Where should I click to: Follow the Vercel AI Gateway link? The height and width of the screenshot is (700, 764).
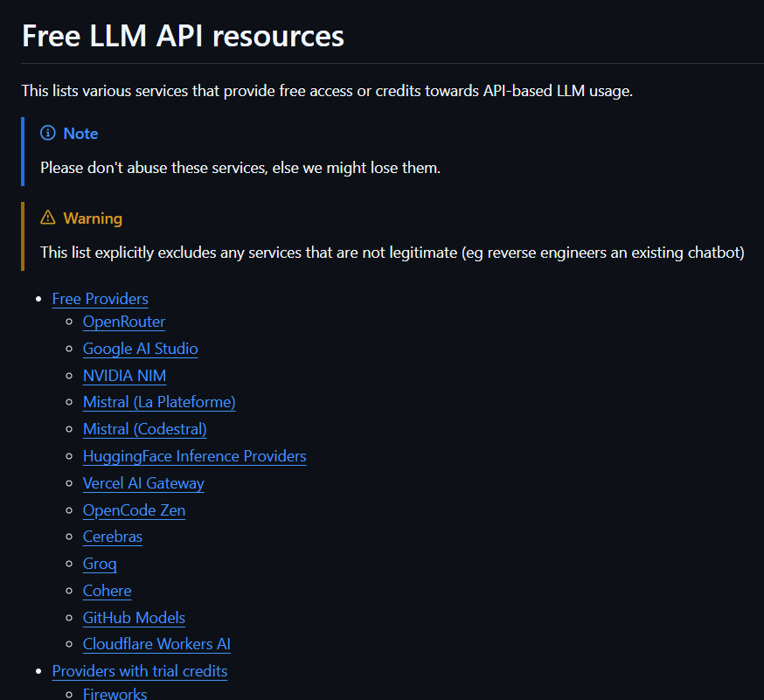(143, 483)
